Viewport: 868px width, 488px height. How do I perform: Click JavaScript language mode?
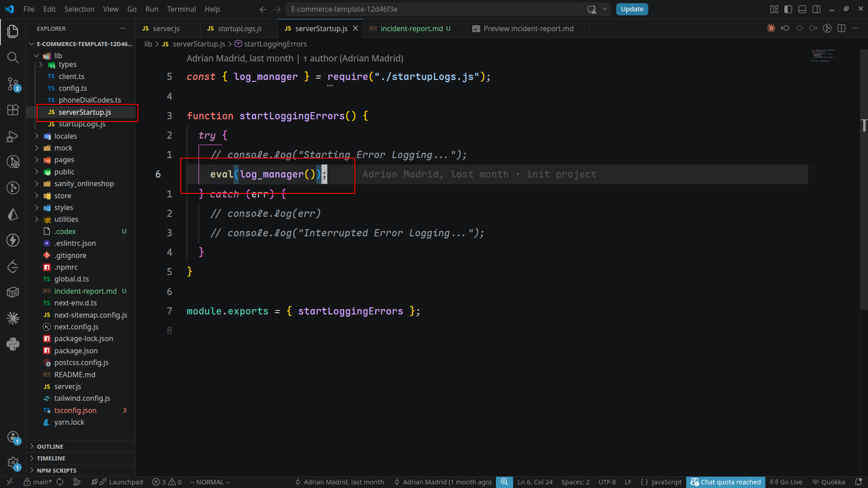666,482
